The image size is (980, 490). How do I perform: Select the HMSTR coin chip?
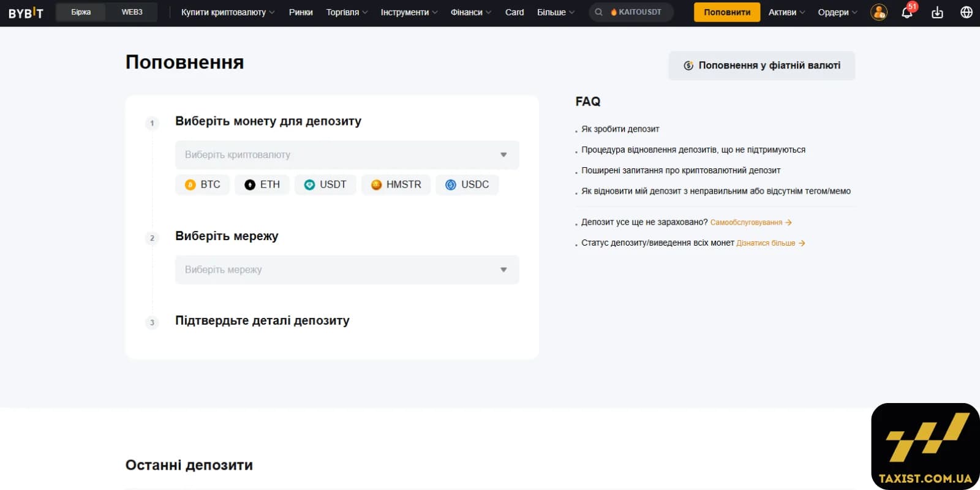396,184
